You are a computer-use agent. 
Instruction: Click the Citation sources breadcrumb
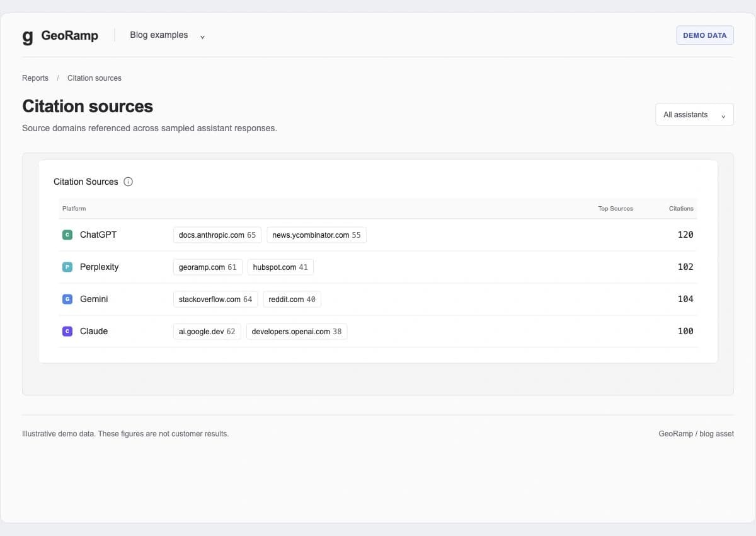pyautogui.click(x=94, y=78)
